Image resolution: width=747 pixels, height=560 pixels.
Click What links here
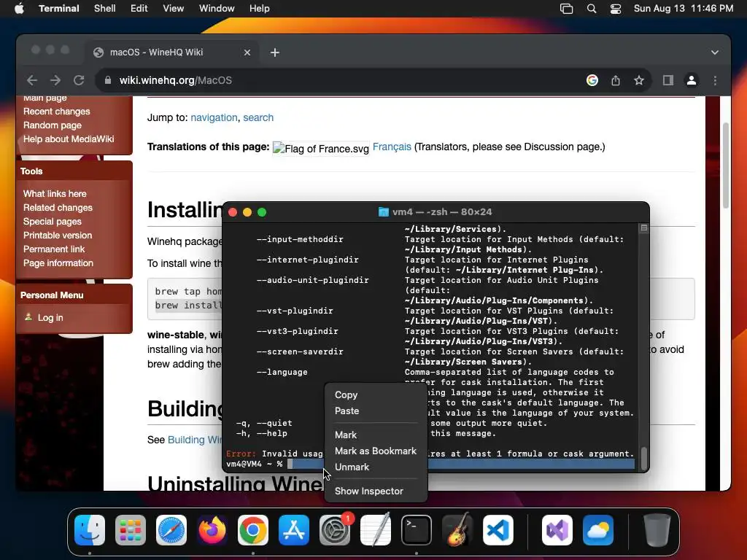point(55,194)
